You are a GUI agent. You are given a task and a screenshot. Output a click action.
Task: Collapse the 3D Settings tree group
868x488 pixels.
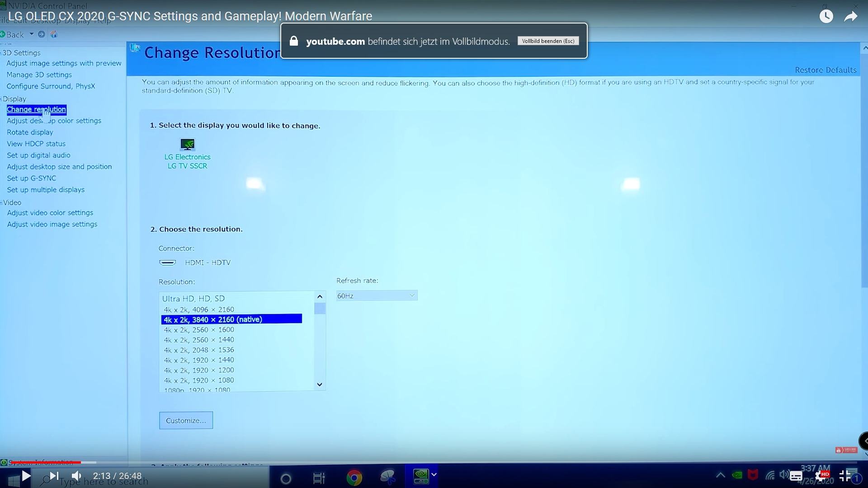pos(1,53)
